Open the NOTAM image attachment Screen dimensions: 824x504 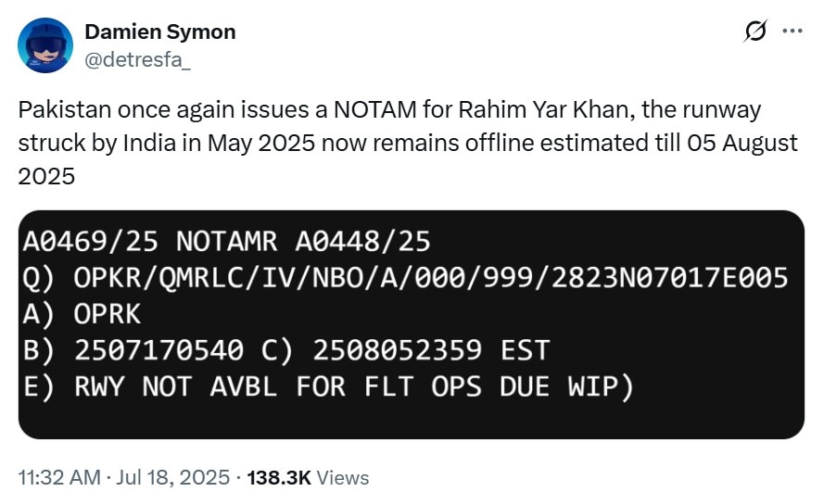[412, 324]
